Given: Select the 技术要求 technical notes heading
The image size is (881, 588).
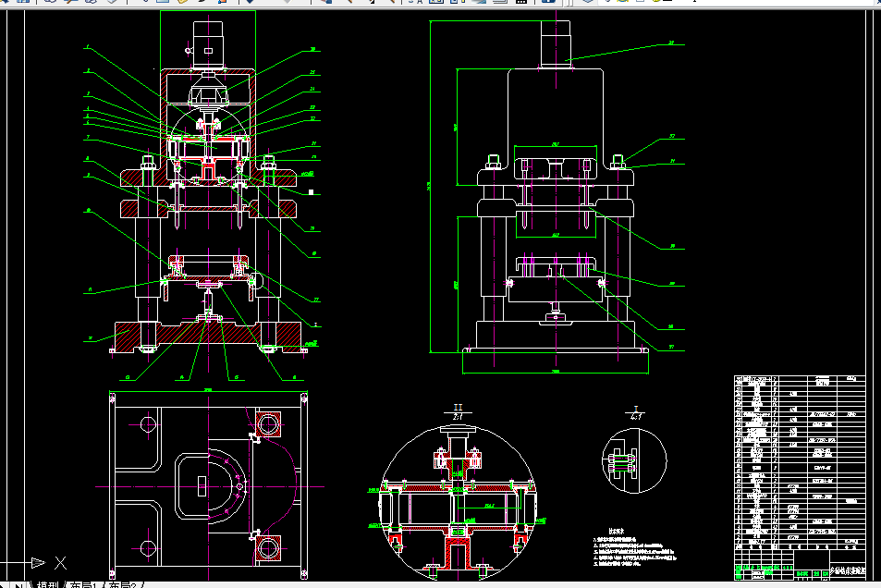Looking at the screenshot, I should (x=617, y=531).
